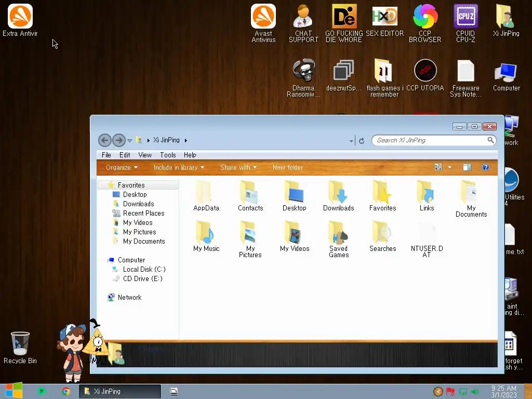532x399 pixels.
Task: Open the Tools menu
Action: (168, 155)
